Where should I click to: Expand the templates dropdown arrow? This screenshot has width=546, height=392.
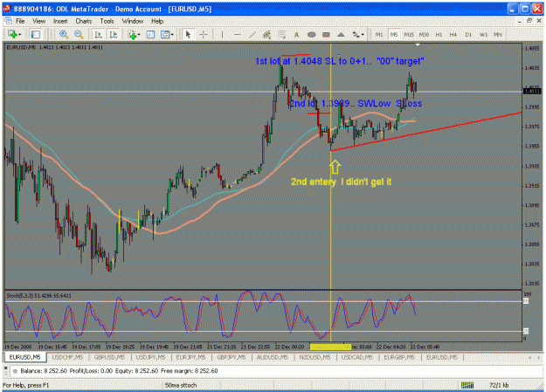(172, 34)
